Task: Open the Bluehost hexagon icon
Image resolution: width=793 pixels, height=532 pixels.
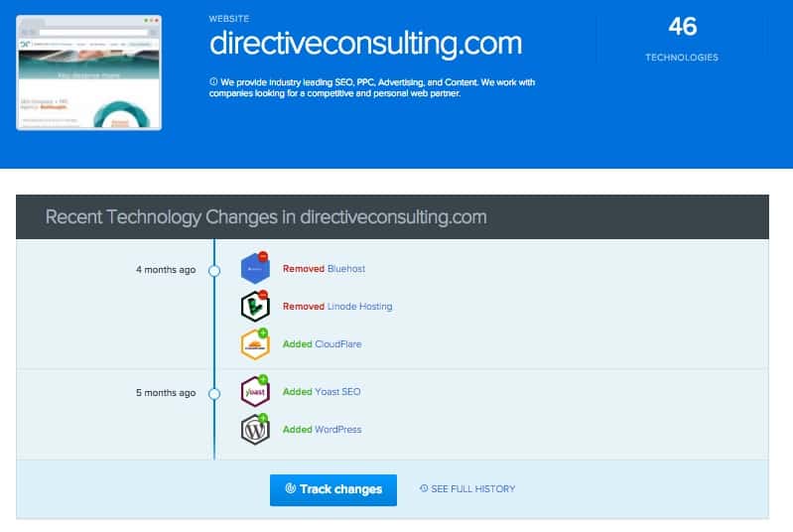Action: click(x=255, y=269)
